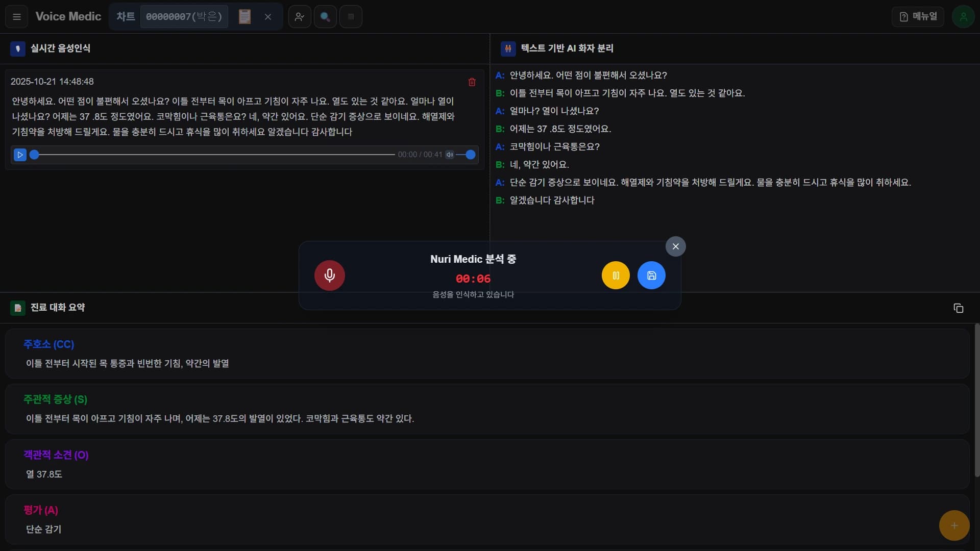Click the magnifier search icon
Screen dimensions: 980x551
[325, 17]
